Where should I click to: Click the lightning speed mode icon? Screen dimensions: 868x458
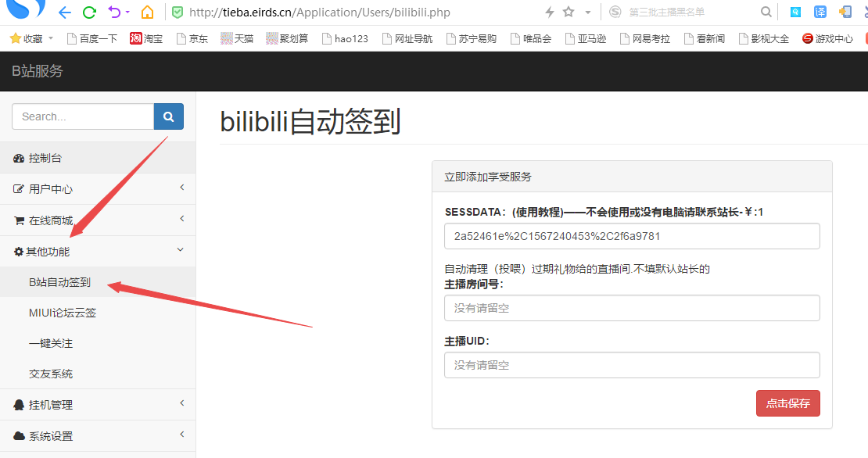549,12
